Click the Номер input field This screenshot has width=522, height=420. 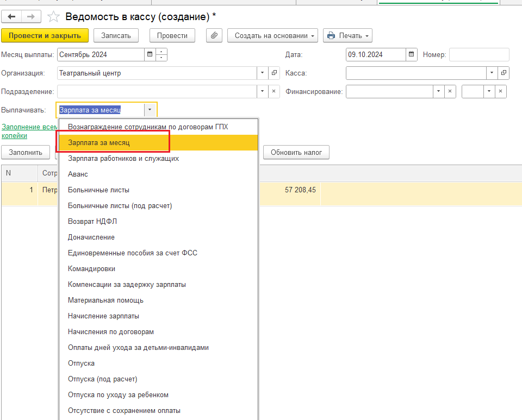tap(479, 54)
